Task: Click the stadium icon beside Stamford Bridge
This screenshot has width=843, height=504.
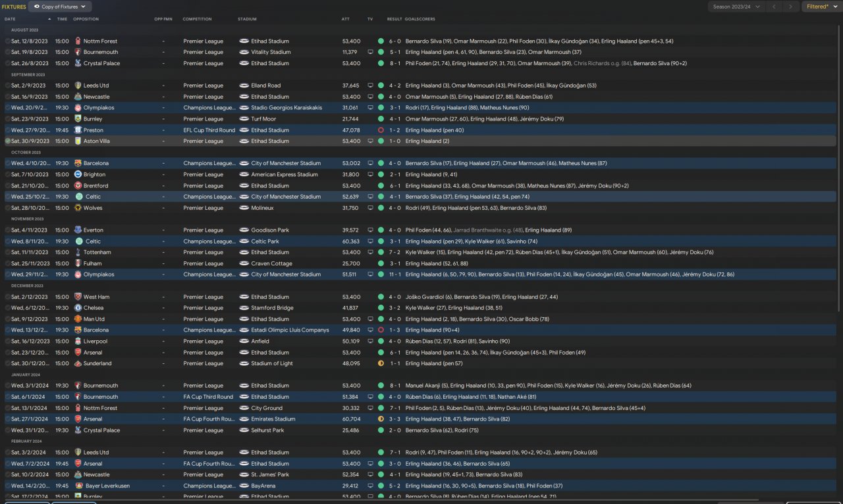Action: point(244,308)
